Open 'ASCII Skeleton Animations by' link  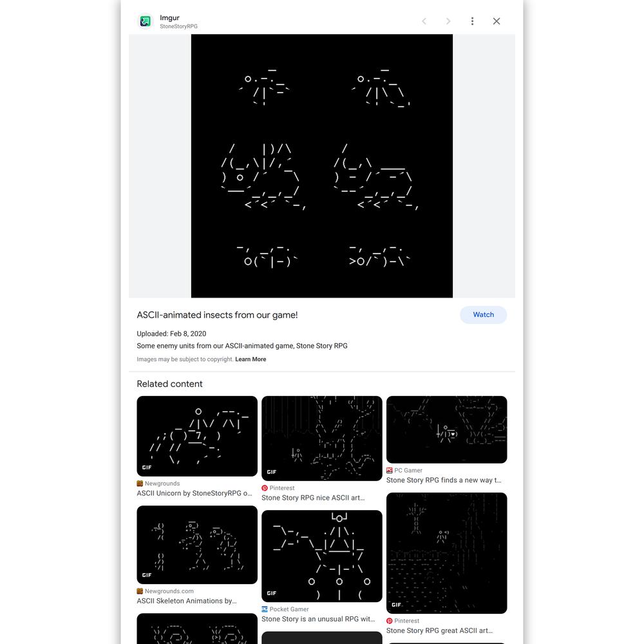tap(187, 601)
